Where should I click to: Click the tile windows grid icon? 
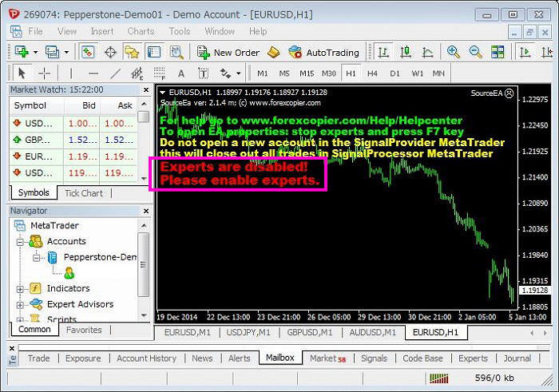point(498,53)
